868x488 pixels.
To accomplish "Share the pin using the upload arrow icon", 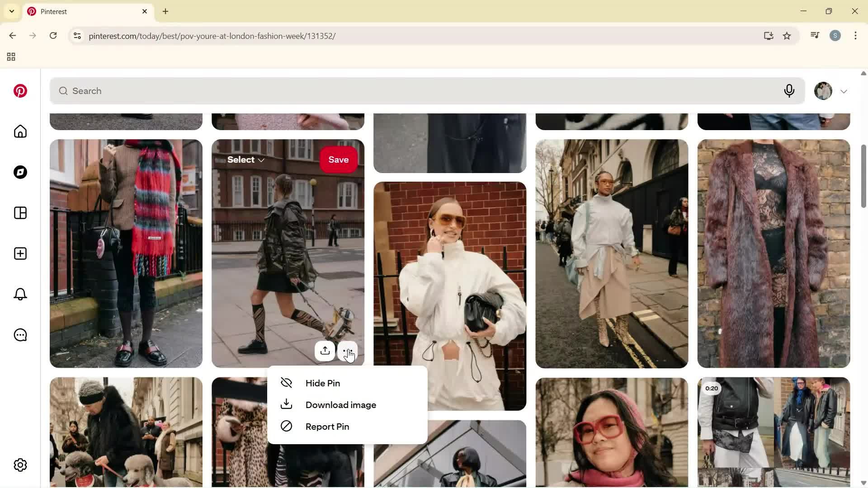I will pos(325,351).
